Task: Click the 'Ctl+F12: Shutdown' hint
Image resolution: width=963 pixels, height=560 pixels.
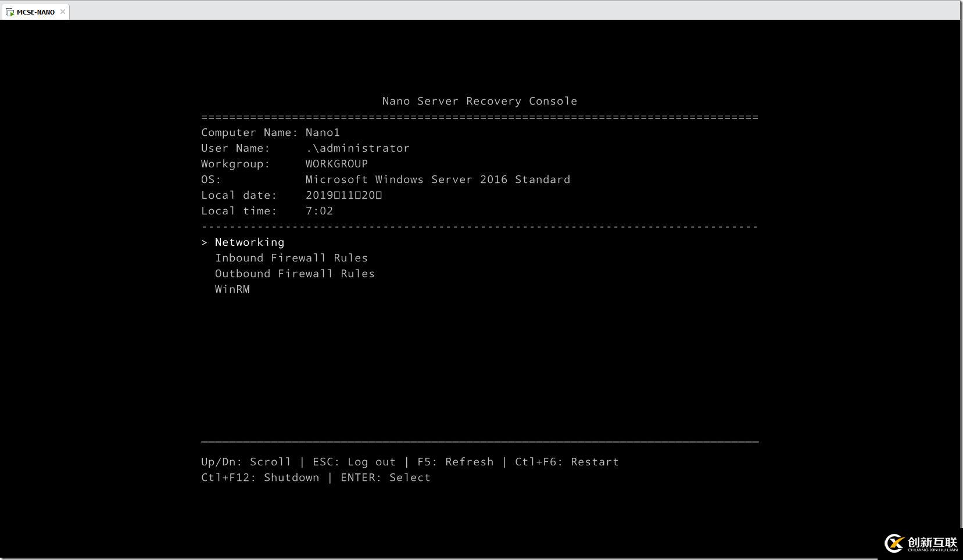Action: point(260,478)
